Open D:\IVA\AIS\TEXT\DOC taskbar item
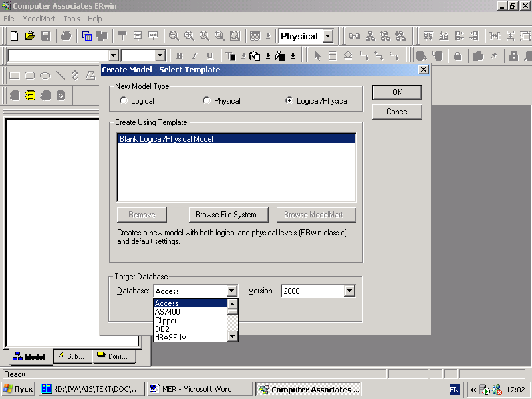Image resolution: width=532 pixels, height=399 pixels. 92,389
